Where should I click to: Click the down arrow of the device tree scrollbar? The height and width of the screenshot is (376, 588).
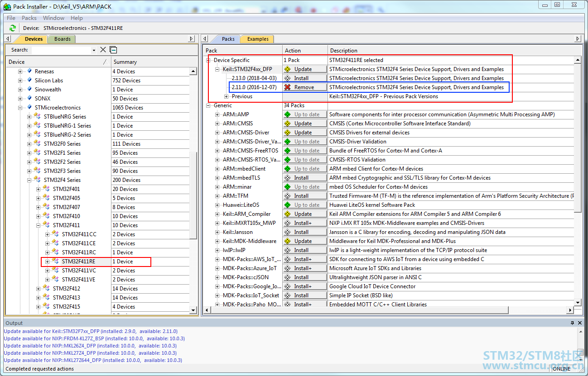point(193,310)
